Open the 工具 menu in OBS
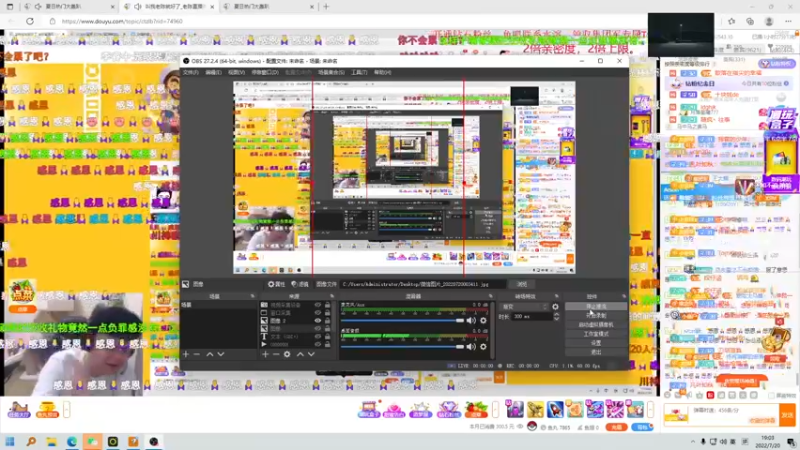 pos(359,72)
